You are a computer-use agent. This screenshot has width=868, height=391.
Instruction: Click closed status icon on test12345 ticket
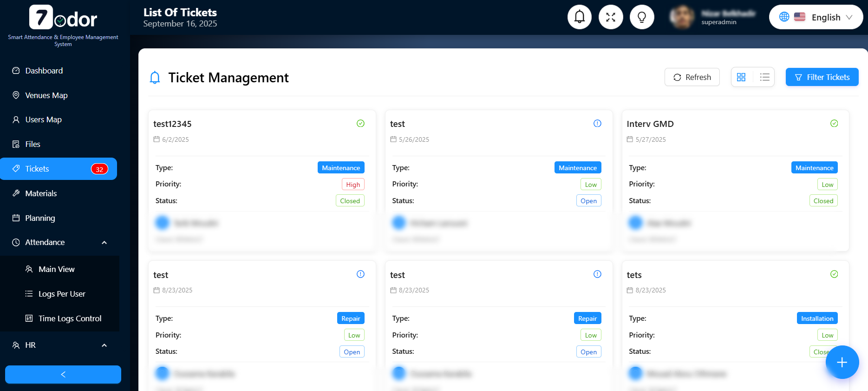click(360, 124)
